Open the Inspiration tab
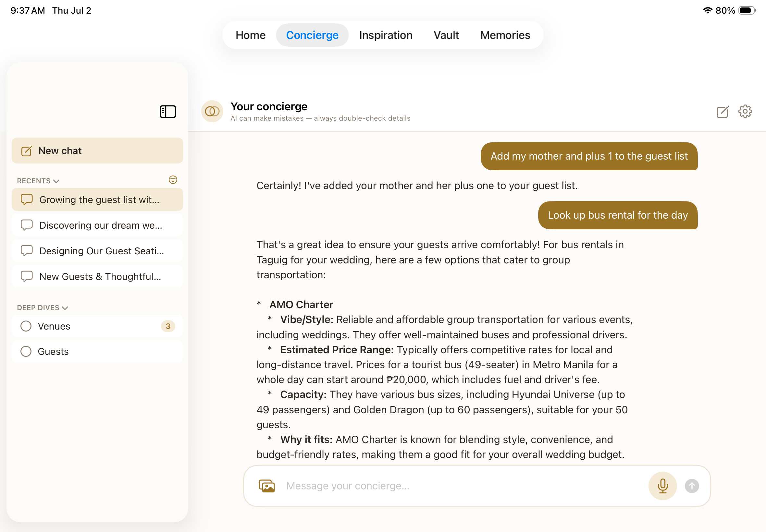Image resolution: width=766 pixels, height=532 pixels. pos(386,35)
